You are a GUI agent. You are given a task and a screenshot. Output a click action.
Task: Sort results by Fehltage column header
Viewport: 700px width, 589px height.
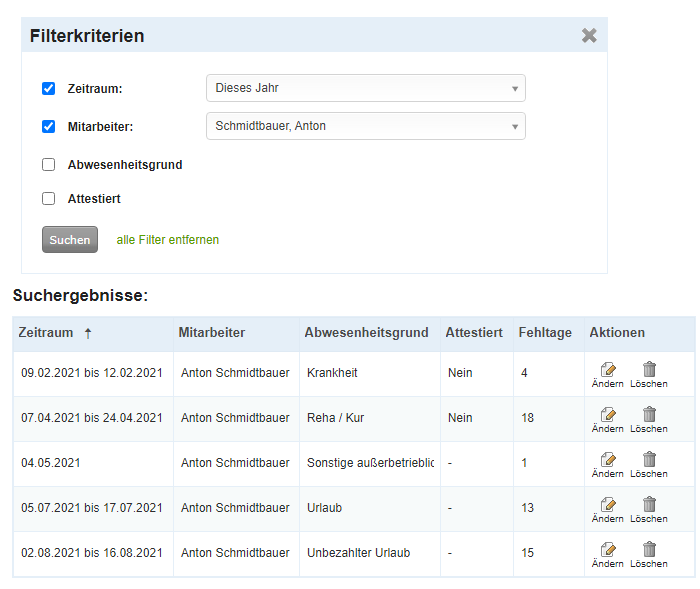[545, 333]
